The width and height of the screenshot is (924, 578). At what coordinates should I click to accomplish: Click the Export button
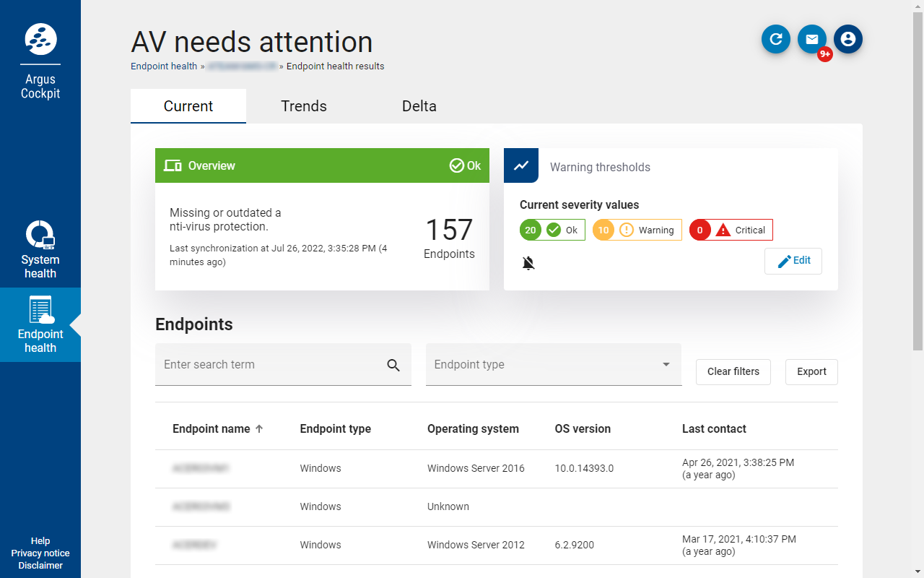811,371
